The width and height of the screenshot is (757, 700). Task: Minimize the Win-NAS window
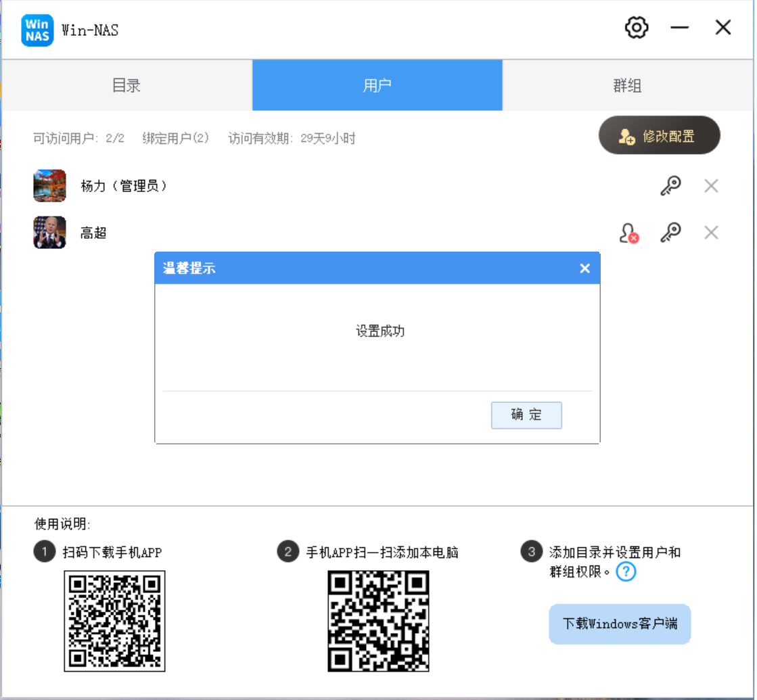(x=679, y=28)
